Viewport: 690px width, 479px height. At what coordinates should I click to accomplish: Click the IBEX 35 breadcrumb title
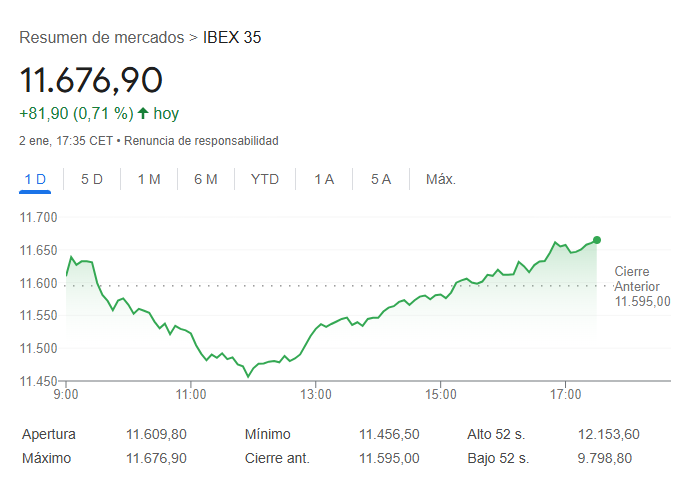(232, 38)
